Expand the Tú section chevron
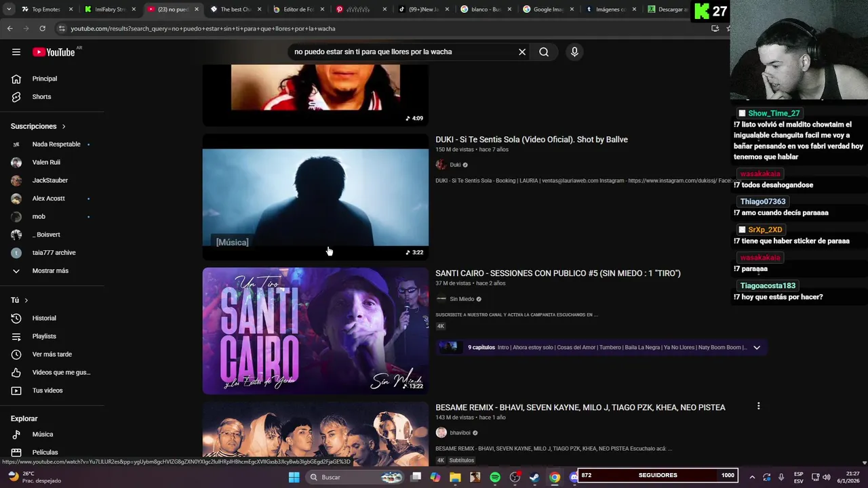 pos(26,300)
